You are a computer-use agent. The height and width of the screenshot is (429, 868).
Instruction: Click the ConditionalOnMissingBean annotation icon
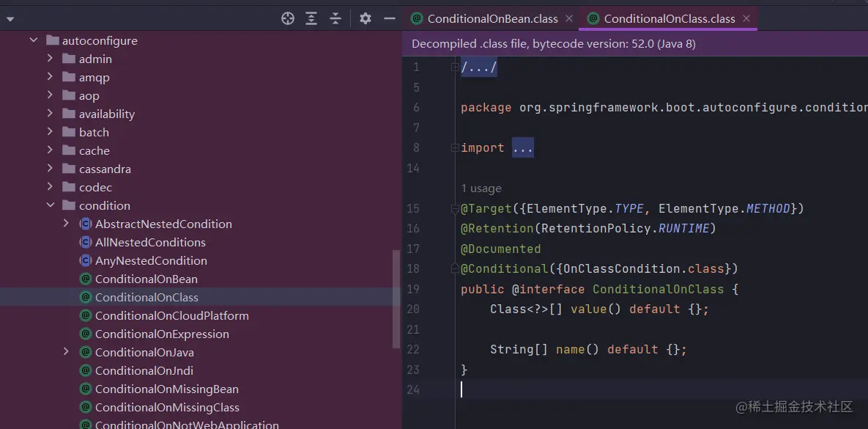click(85, 389)
